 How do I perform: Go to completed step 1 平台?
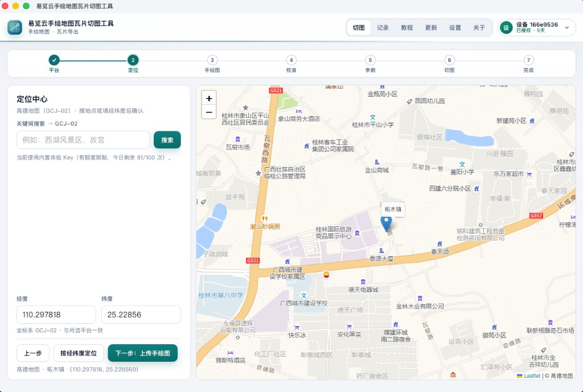click(54, 64)
